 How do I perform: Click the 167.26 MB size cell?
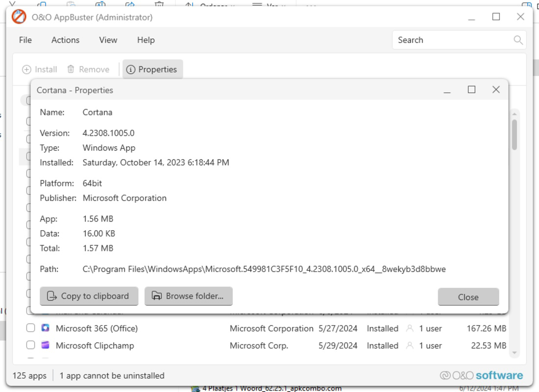tap(487, 328)
